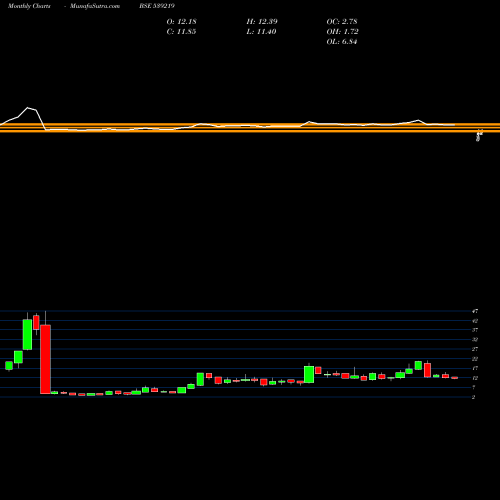Image resolution: width=500 pixels, height=500 pixels.
Task: Click the price axis label "22"
Action: coord(475,359)
